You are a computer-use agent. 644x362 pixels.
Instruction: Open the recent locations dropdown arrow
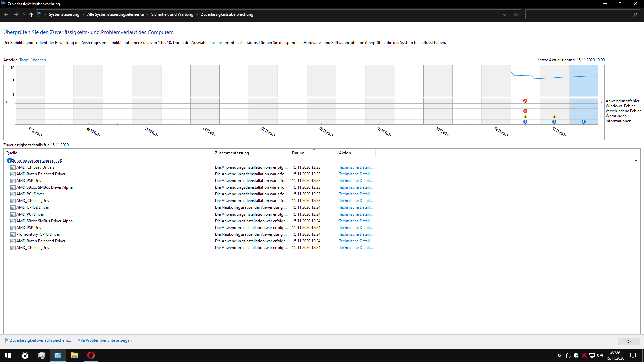(x=24, y=14)
